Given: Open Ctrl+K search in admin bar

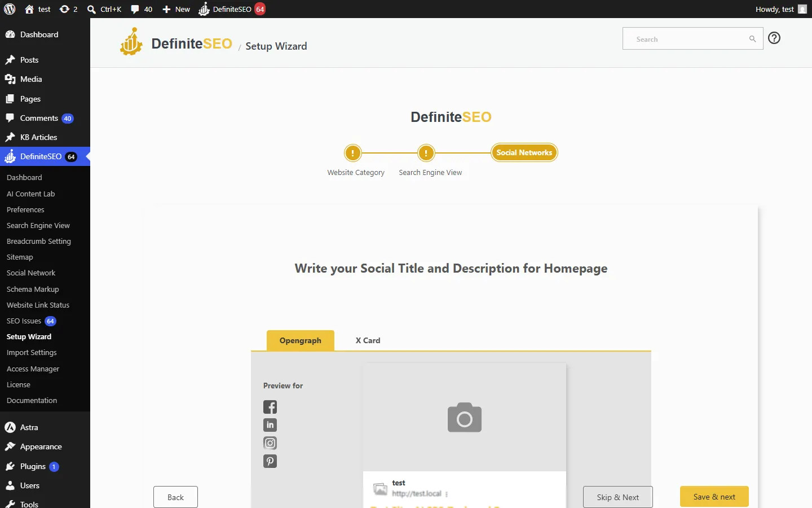Looking at the screenshot, I should [105, 9].
